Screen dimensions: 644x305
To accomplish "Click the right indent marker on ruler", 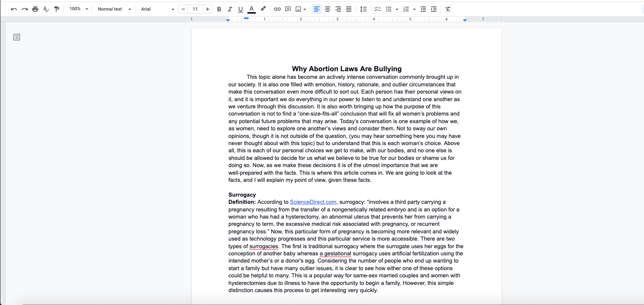I will pos(465,20).
